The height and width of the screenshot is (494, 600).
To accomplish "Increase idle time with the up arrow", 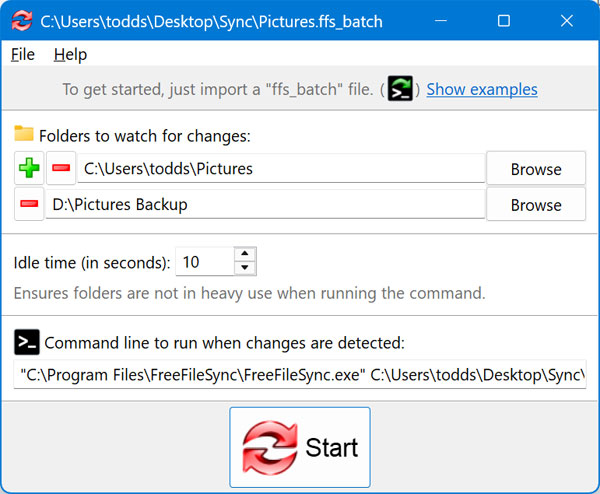I will pyautogui.click(x=245, y=254).
